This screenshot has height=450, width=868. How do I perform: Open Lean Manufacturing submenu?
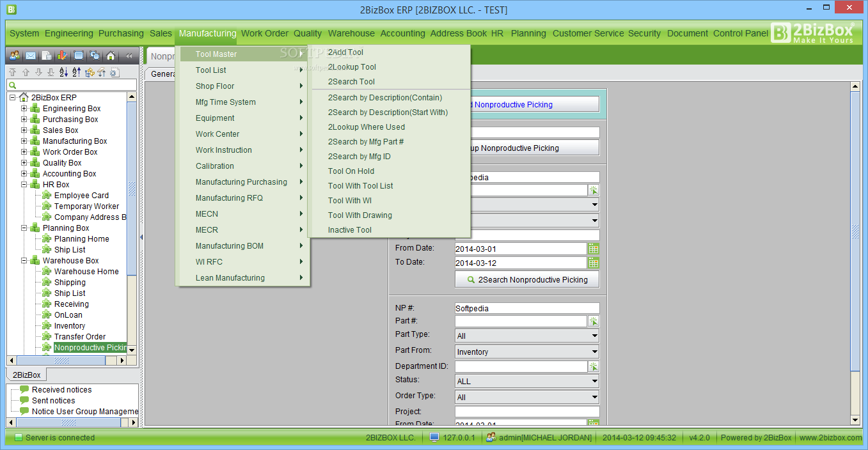242,278
